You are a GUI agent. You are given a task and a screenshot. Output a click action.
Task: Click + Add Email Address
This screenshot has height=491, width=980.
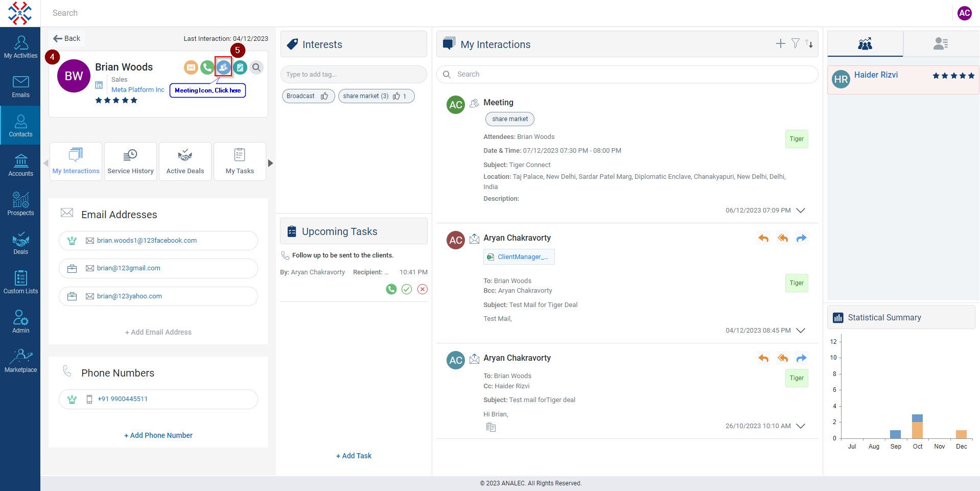click(x=158, y=332)
